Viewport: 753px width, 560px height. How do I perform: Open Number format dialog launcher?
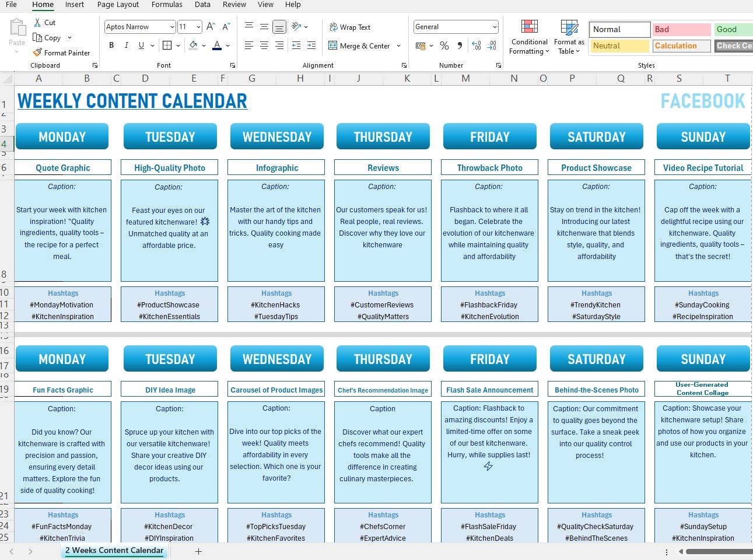point(499,65)
